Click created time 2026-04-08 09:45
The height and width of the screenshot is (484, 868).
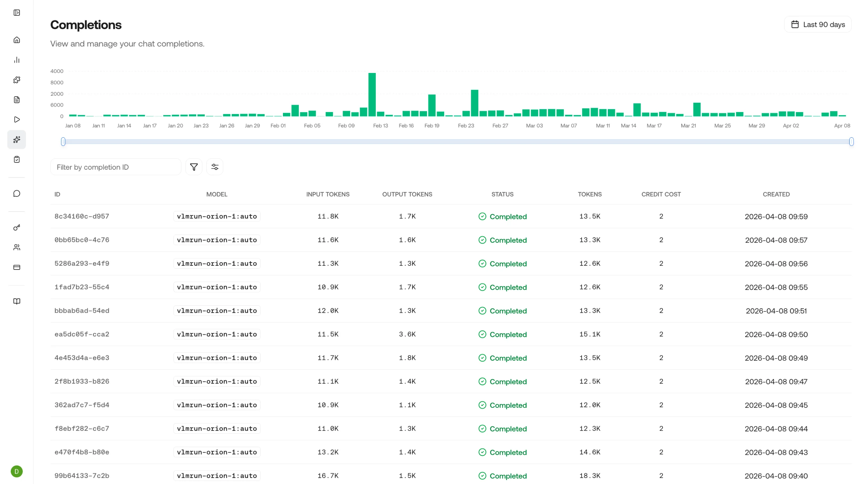click(x=776, y=405)
